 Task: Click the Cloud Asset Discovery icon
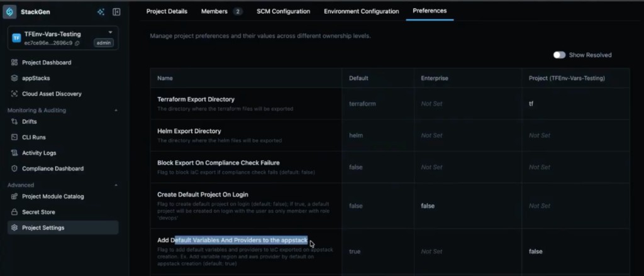coord(14,94)
